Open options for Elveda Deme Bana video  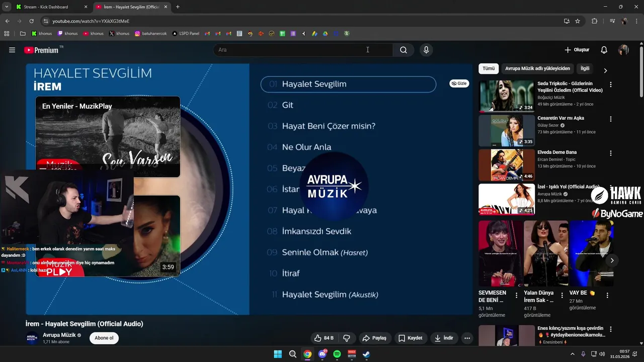pos(611,153)
